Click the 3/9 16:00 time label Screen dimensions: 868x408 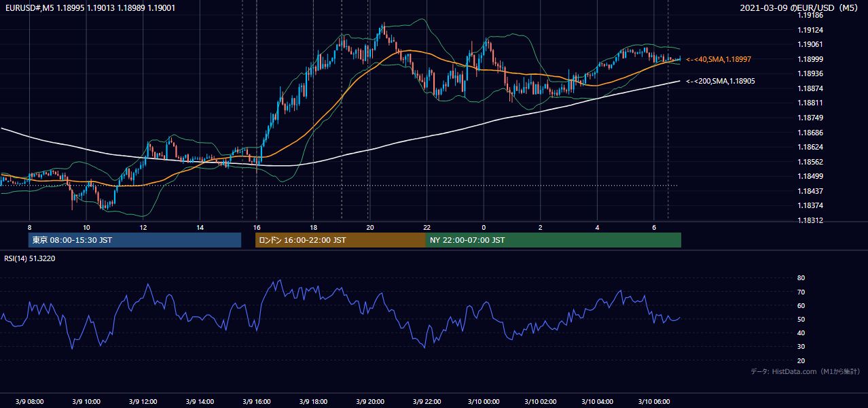coord(257,402)
